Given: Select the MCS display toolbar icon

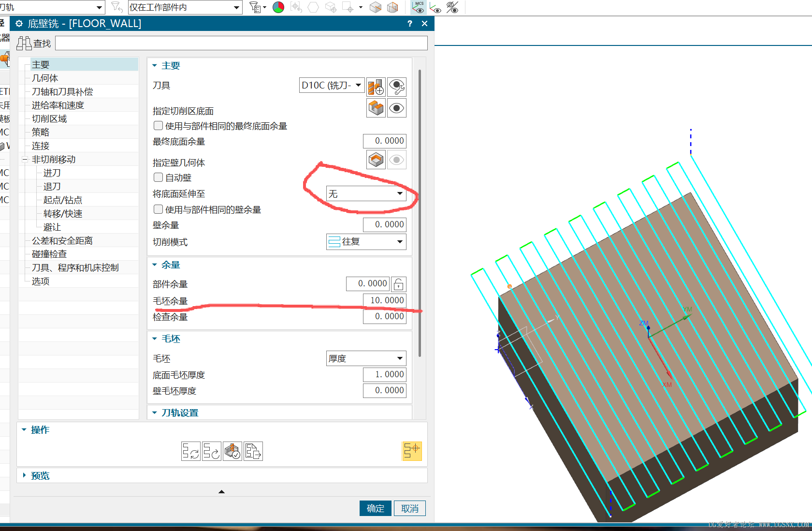Looking at the screenshot, I should (419, 7).
